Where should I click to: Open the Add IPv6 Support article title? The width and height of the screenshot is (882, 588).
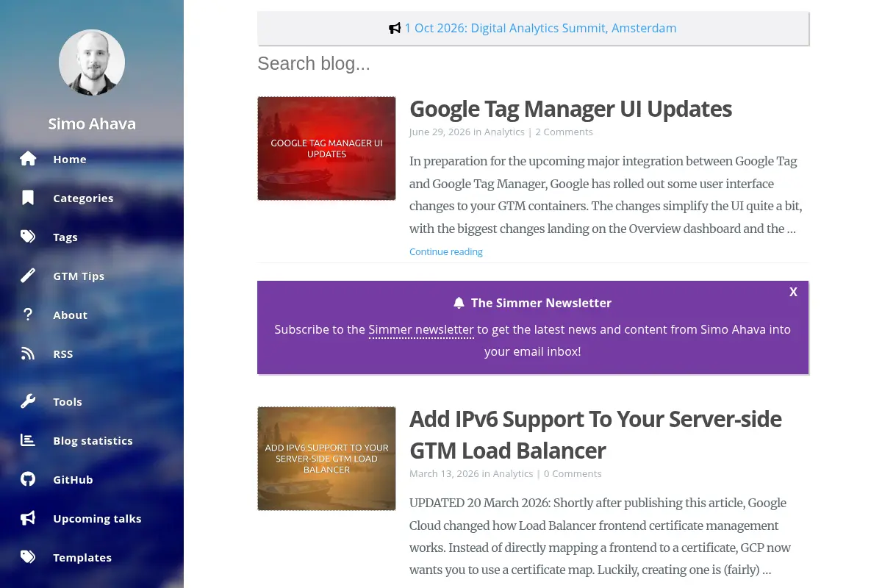tap(595, 434)
